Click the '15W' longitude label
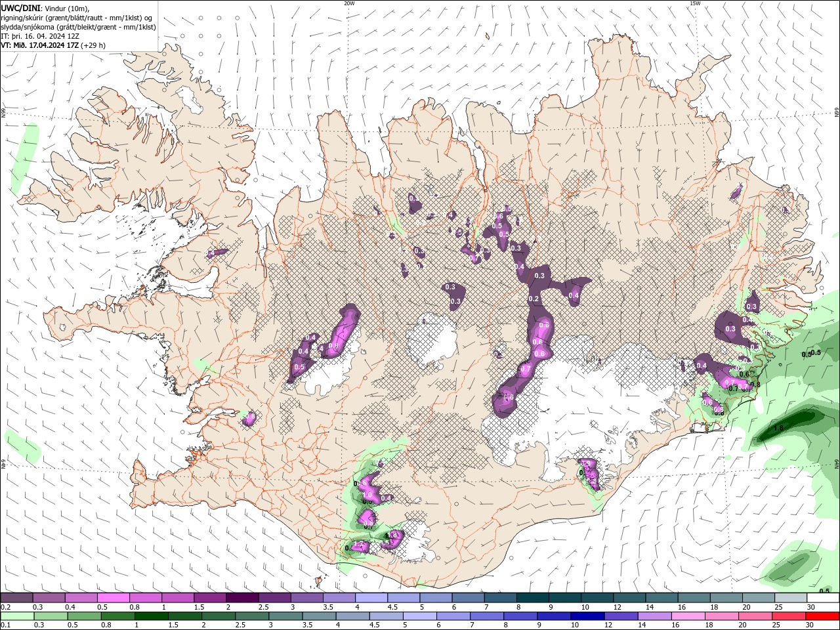This screenshot has width=840, height=630. tap(694, 3)
